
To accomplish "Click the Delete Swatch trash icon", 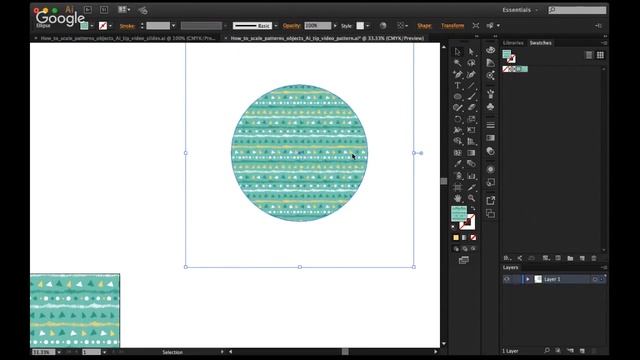I will point(594,258).
